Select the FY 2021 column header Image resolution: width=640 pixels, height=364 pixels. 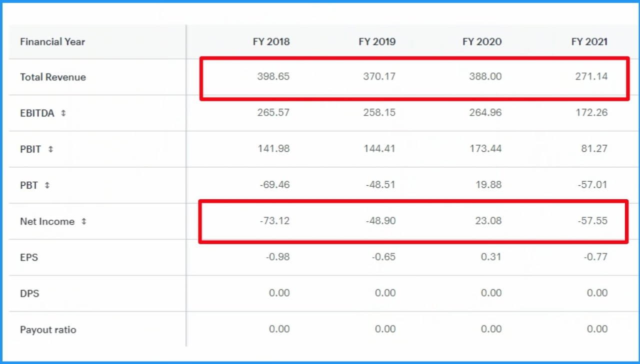[x=589, y=42]
